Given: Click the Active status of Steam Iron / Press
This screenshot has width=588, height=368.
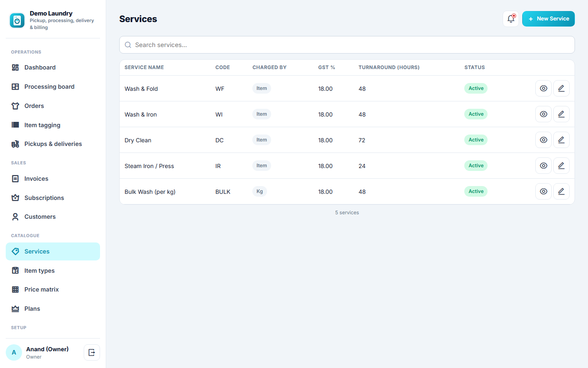Looking at the screenshot, I should coord(476,166).
